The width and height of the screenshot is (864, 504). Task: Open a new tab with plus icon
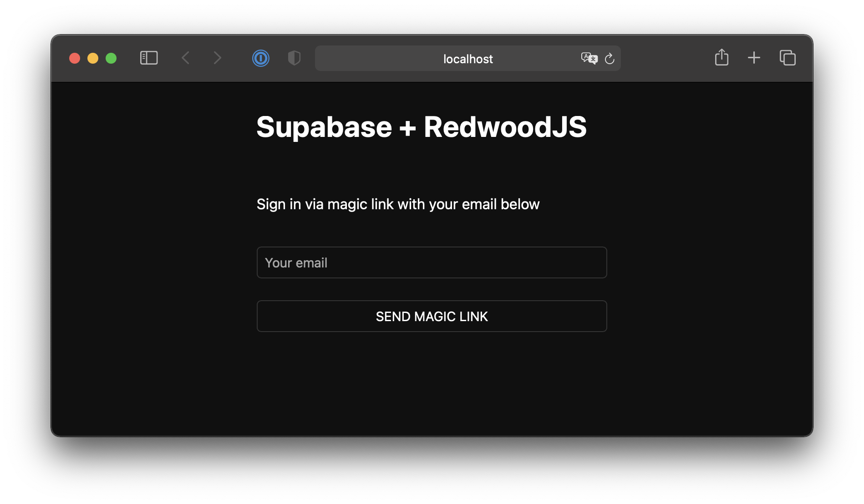(x=754, y=58)
